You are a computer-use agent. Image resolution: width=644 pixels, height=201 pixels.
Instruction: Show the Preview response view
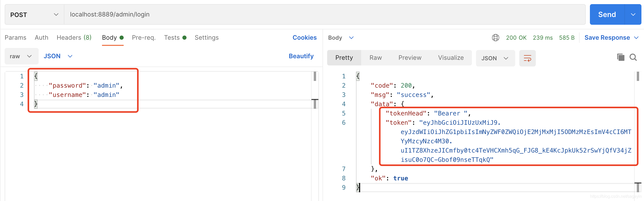pos(410,58)
